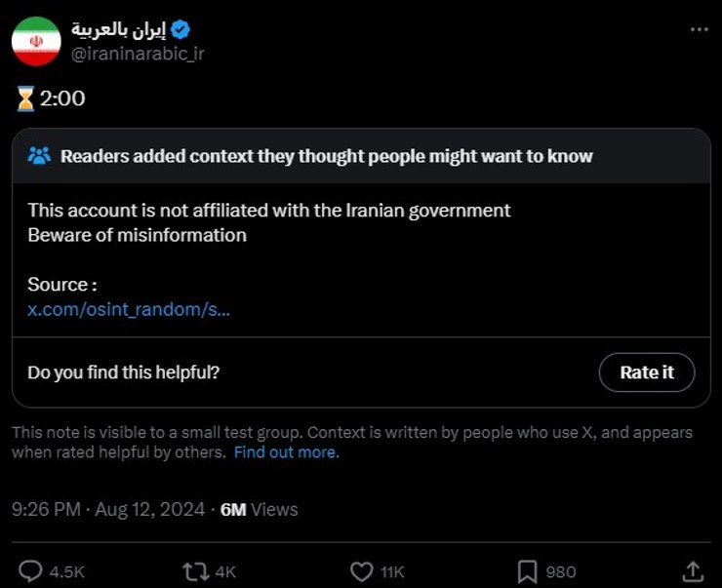Click the Iran flag profile avatar
The height and width of the screenshot is (588, 722).
click(x=36, y=41)
